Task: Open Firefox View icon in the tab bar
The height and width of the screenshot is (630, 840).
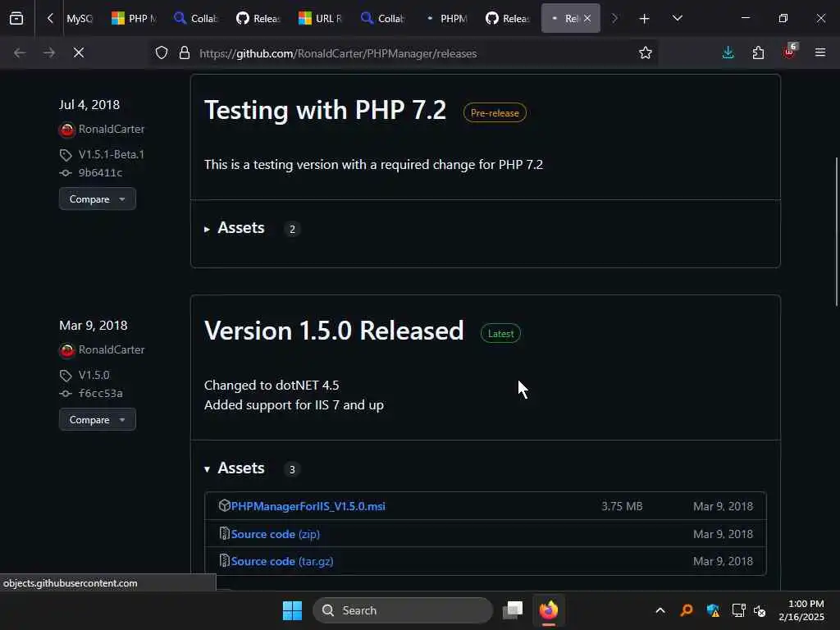Action: [x=16, y=18]
